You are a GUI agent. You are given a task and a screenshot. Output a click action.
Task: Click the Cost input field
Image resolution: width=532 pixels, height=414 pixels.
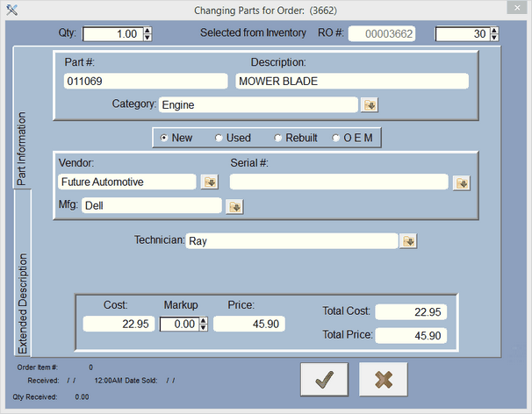click(x=119, y=324)
